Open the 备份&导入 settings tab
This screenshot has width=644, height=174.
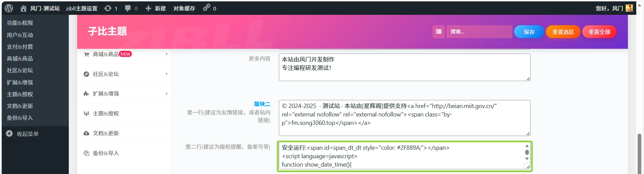coord(106,153)
